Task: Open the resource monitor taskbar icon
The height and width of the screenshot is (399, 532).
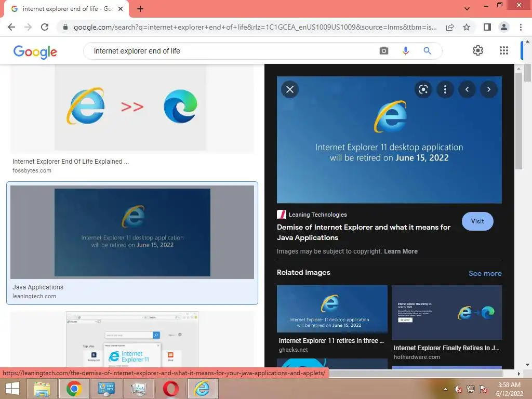Action: (138, 389)
